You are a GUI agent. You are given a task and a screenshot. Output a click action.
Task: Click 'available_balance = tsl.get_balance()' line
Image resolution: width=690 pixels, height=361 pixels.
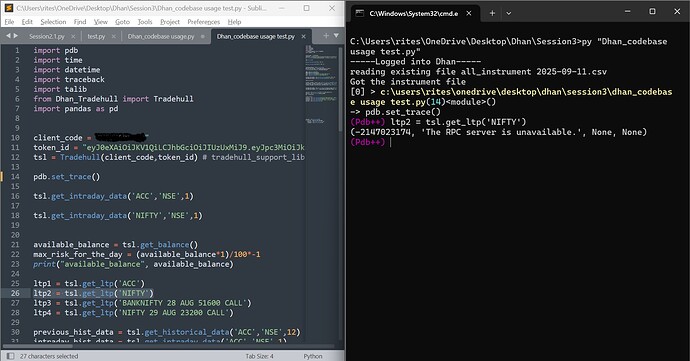point(116,244)
